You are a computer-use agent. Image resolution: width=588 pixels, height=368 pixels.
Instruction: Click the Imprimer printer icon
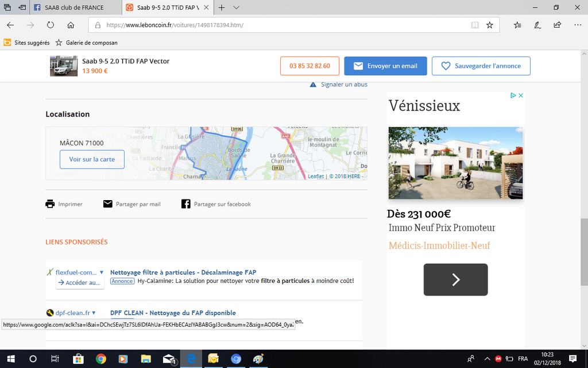(50, 204)
